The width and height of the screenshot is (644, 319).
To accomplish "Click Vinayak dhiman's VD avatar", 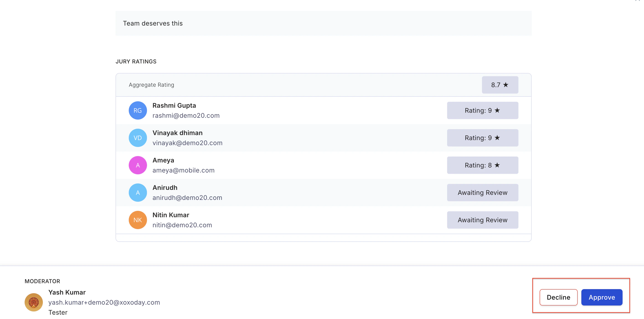I will click(138, 138).
